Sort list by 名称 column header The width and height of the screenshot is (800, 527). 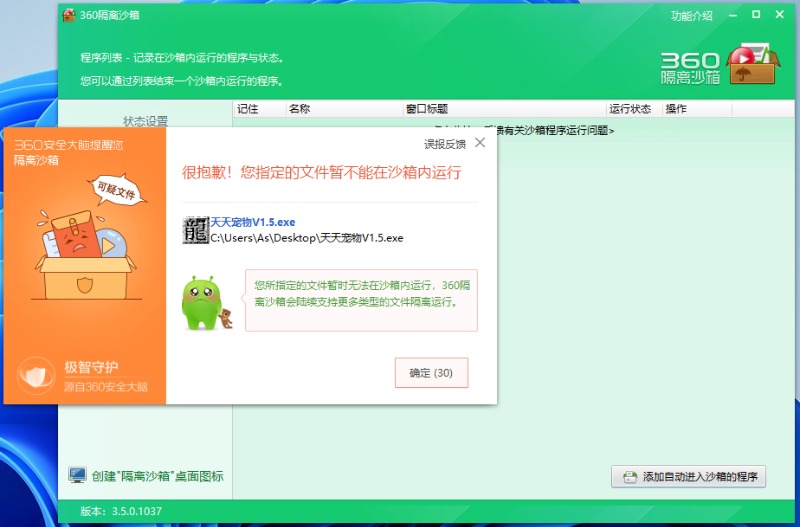point(299,109)
